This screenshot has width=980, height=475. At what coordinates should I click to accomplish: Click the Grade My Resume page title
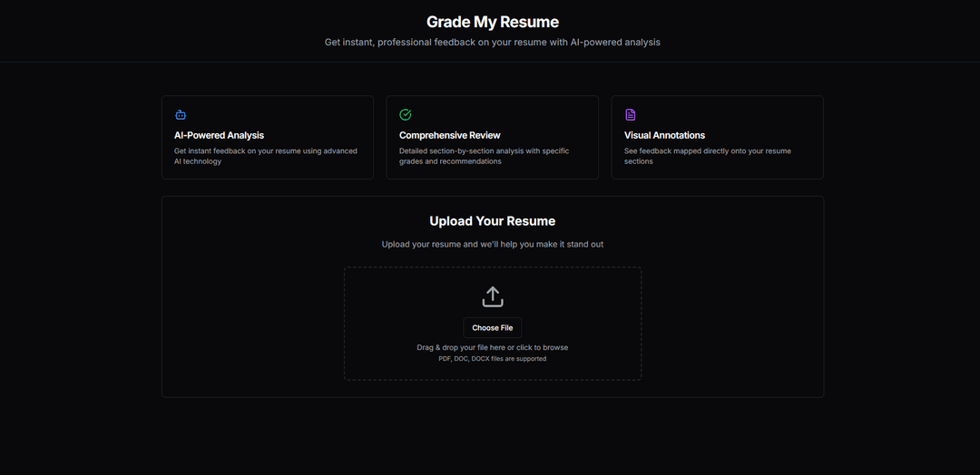[x=493, y=22]
